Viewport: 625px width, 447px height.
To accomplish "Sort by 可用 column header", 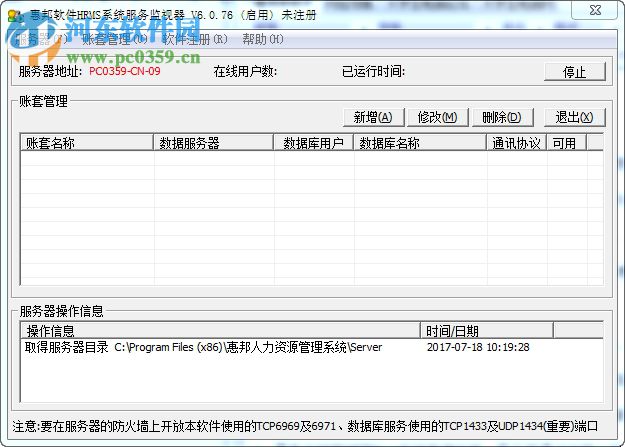I will 567,143.
